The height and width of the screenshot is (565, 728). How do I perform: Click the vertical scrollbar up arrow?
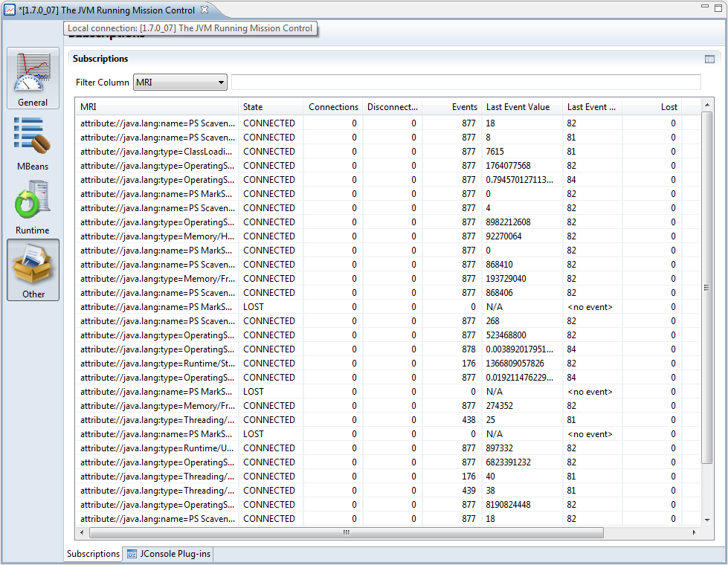tap(707, 105)
